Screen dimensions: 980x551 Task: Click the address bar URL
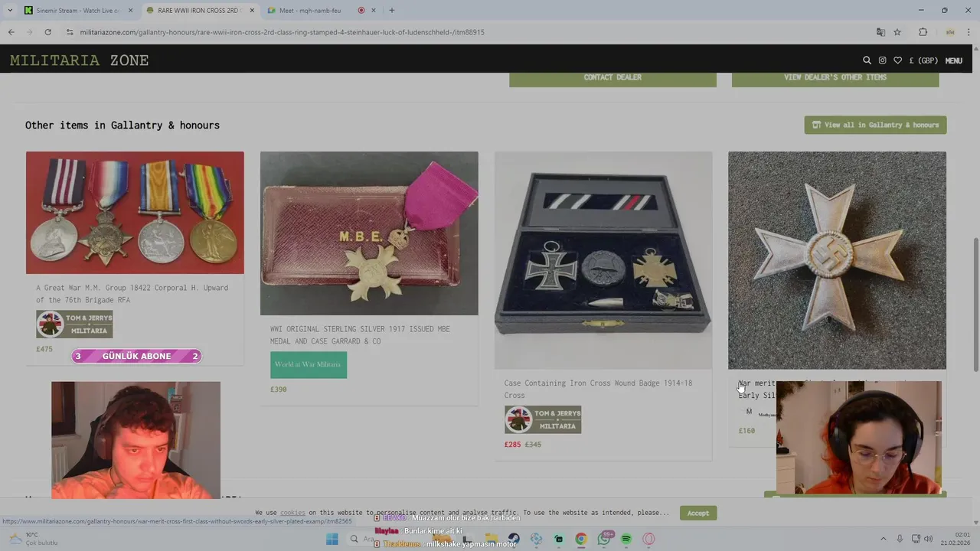[282, 32]
